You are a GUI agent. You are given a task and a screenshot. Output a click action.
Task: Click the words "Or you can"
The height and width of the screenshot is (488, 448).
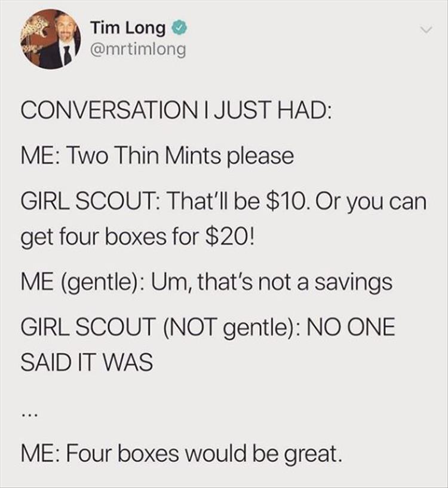pos(371,202)
